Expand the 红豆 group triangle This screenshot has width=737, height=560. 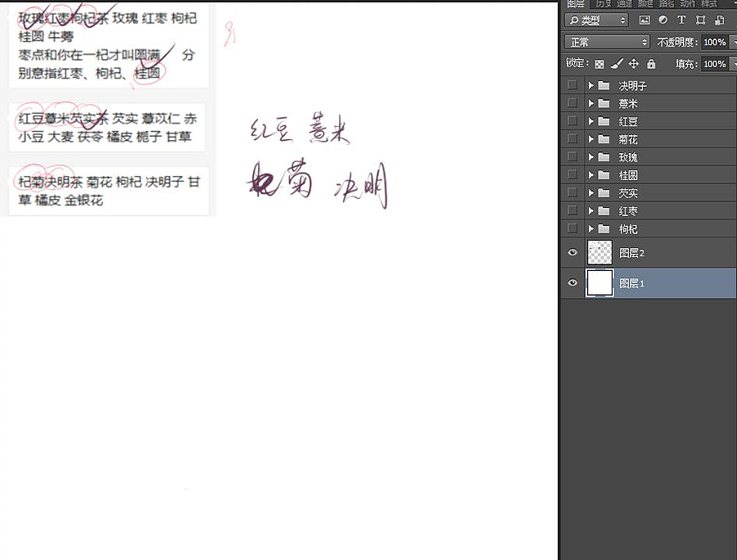[x=590, y=121]
